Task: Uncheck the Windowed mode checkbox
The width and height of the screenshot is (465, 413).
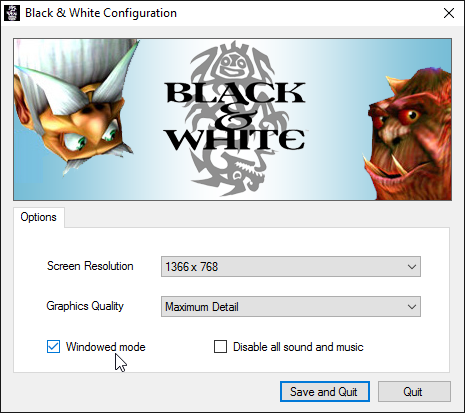Action: (x=53, y=347)
